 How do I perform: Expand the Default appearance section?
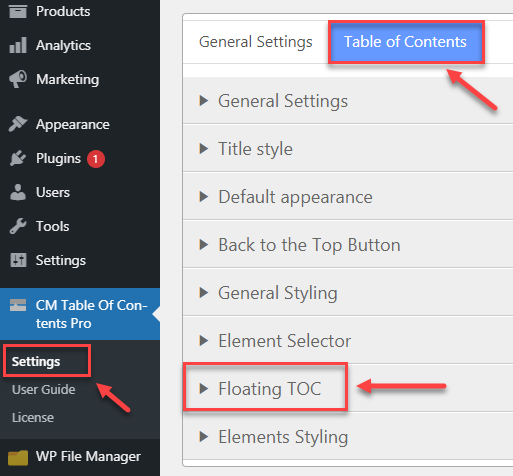[348, 197]
